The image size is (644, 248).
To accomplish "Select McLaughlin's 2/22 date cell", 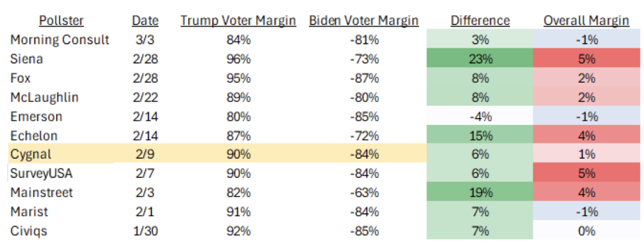I will [x=145, y=98].
